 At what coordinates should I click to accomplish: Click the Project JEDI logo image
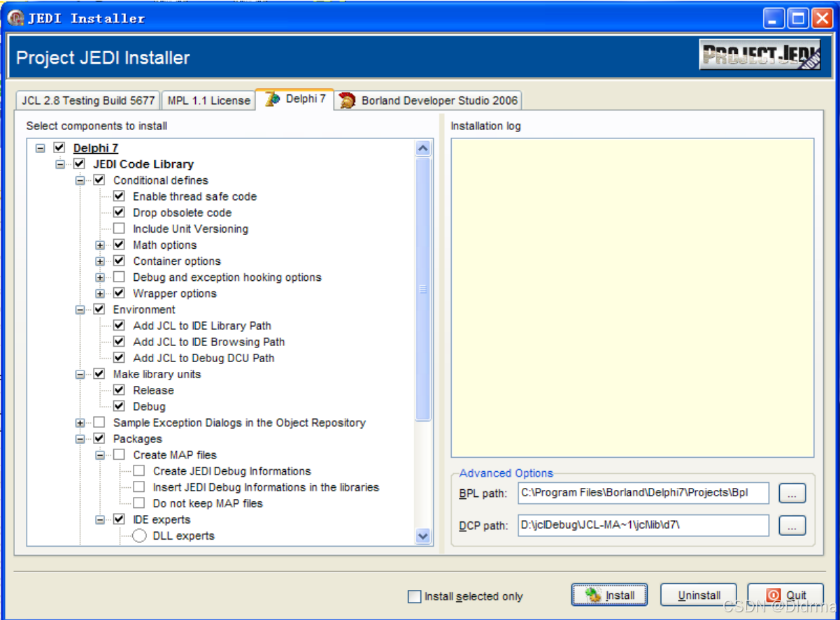tap(760, 56)
